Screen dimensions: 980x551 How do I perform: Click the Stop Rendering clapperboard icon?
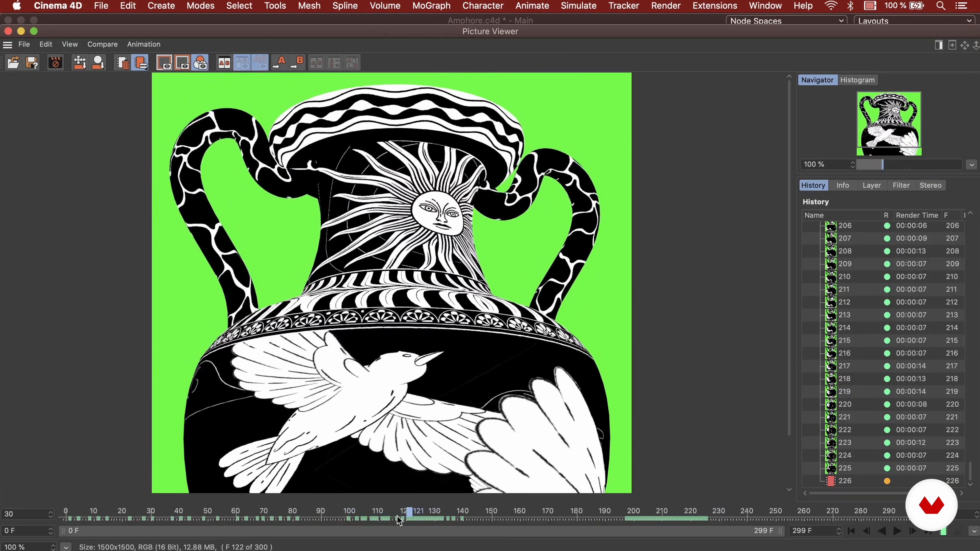click(x=55, y=63)
